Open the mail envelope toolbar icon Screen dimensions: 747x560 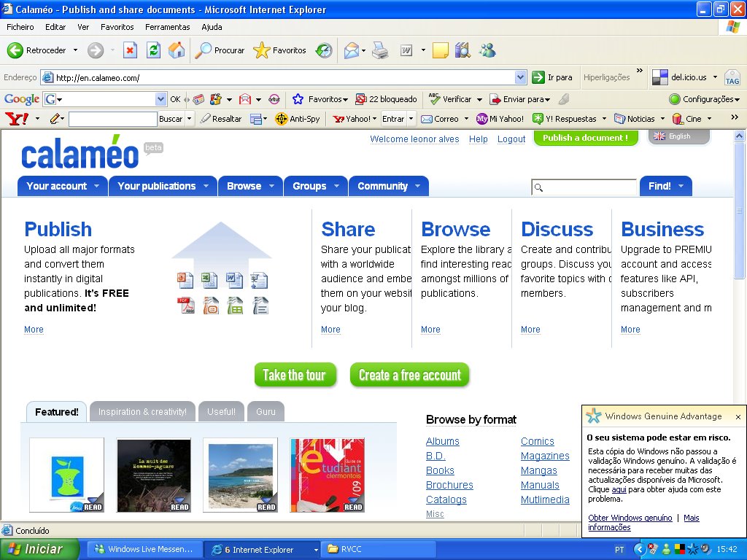pos(352,50)
